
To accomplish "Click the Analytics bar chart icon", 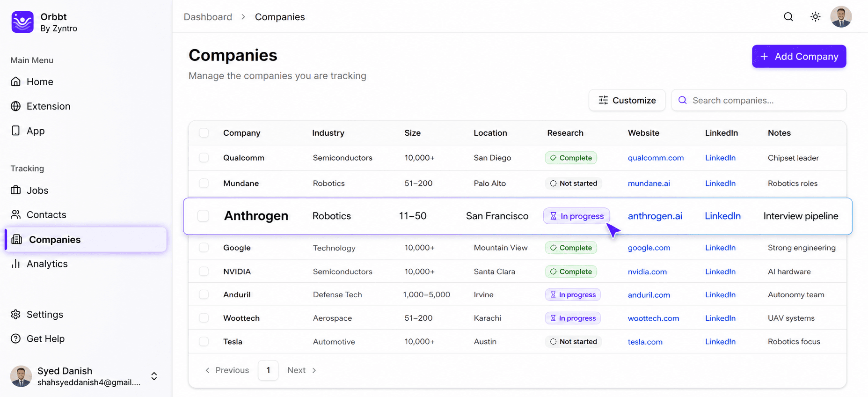I will click(16, 264).
